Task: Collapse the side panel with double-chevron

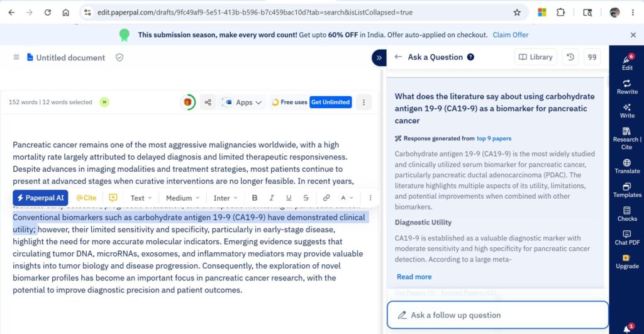Action: pyautogui.click(x=379, y=57)
